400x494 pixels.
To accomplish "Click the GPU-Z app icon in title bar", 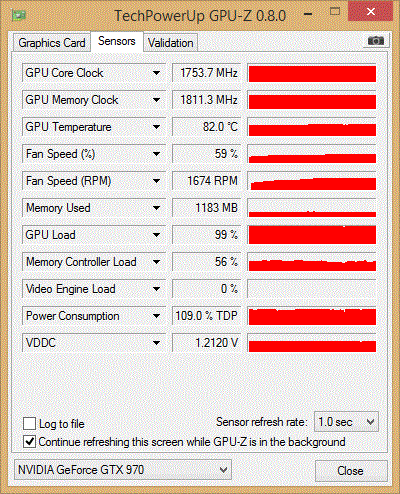I will click(x=19, y=15).
